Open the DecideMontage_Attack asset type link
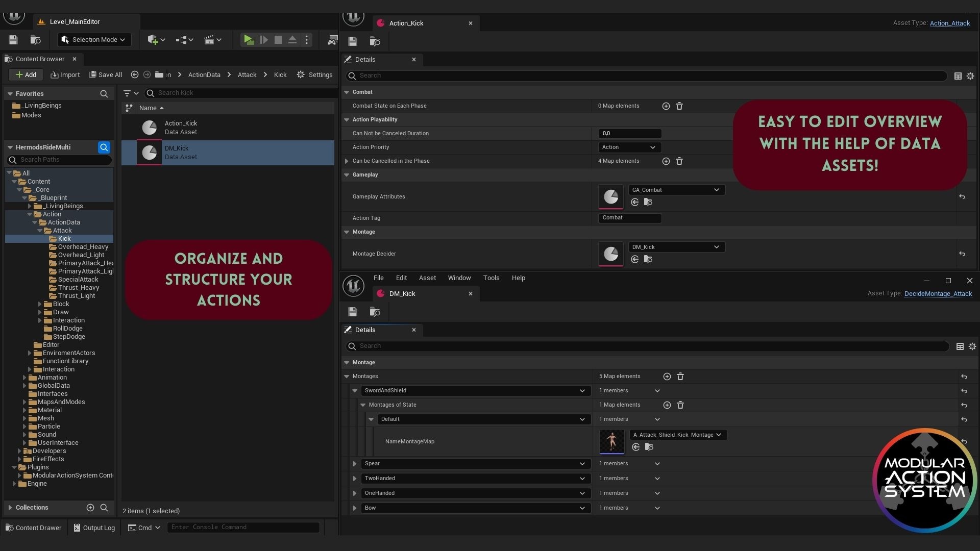980x551 pixels. coord(938,294)
